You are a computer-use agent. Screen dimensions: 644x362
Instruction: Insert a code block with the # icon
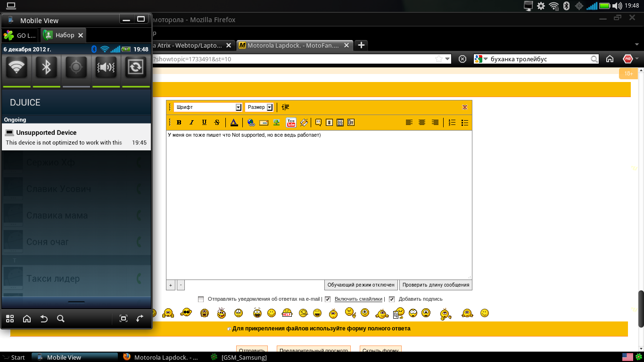pyautogui.click(x=329, y=123)
